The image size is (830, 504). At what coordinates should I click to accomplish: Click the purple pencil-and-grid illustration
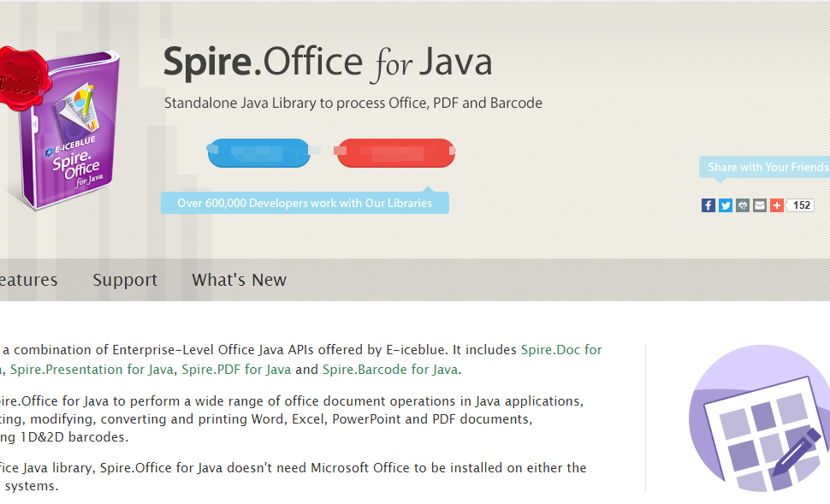[x=758, y=419]
